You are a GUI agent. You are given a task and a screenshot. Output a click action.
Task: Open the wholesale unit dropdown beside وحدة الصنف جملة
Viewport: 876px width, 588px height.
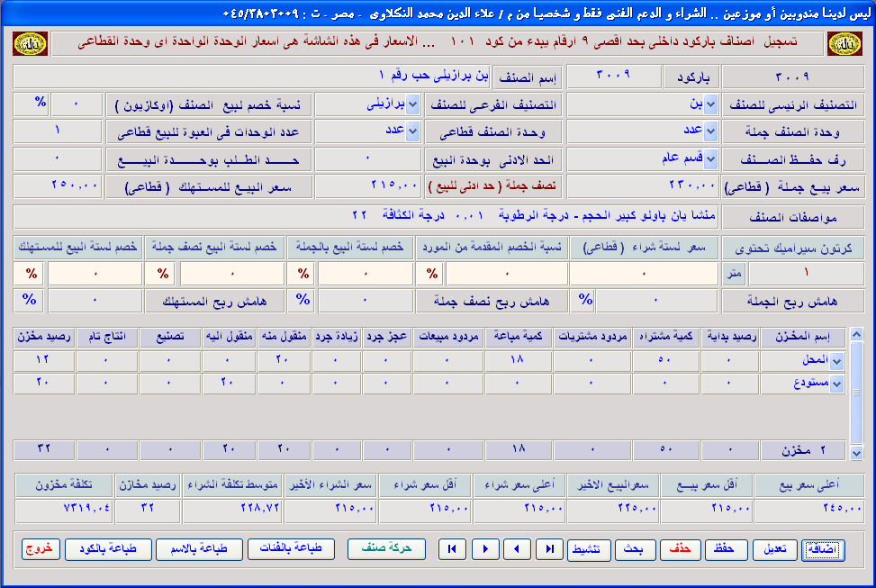710,132
